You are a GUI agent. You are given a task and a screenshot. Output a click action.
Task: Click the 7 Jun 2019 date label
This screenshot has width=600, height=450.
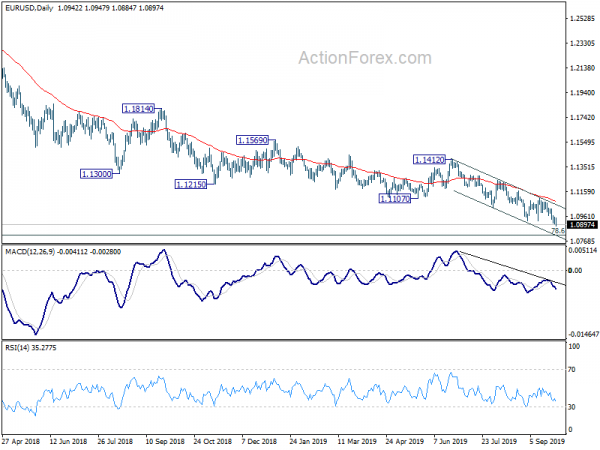pyautogui.click(x=450, y=441)
